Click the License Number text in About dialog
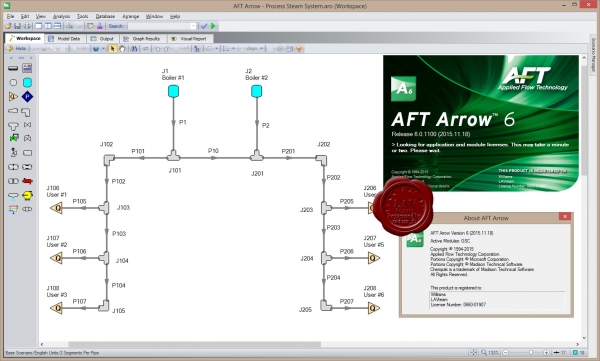 458,305
